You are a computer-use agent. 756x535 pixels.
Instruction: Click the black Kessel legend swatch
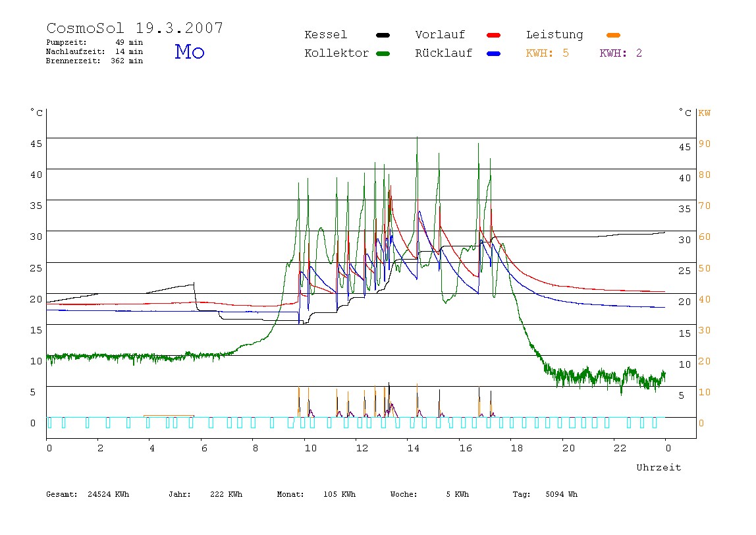(x=383, y=35)
